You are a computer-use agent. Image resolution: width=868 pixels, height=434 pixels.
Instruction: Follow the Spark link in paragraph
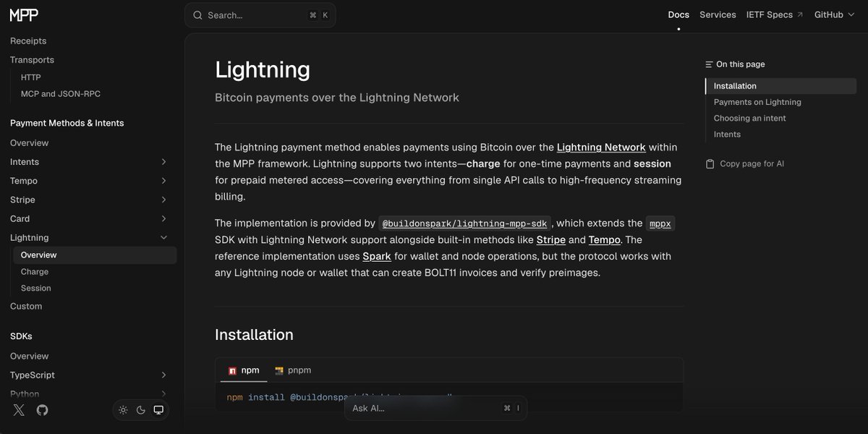pyautogui.click(x=377, y=256)
